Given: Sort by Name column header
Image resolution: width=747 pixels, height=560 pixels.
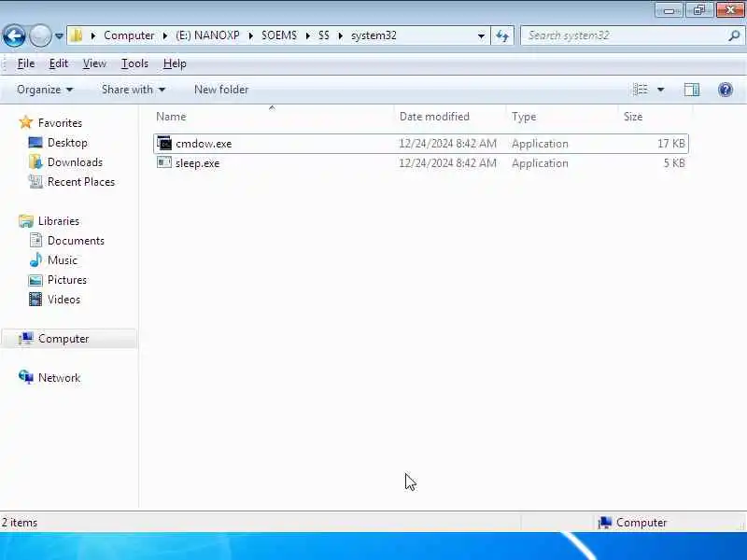Looking at the screenshot, I should pyautogui.click(x=273, y=116).
